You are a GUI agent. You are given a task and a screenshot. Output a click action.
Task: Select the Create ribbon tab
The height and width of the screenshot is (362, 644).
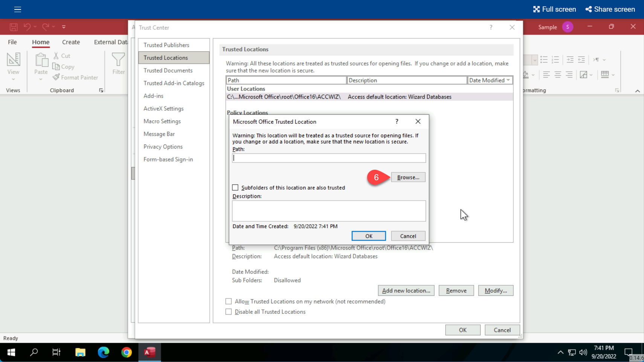[71, 42]
